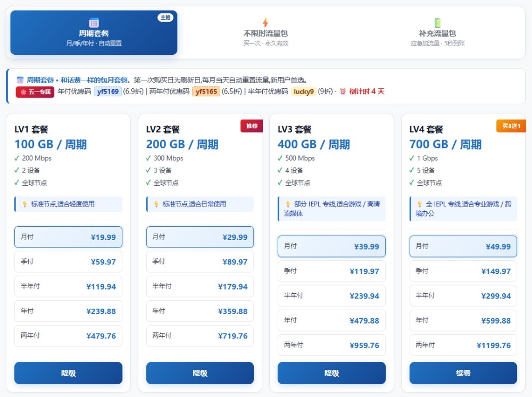Click the 5 设备 feature line
Screen dimensions: 532x397
point(422,170)
